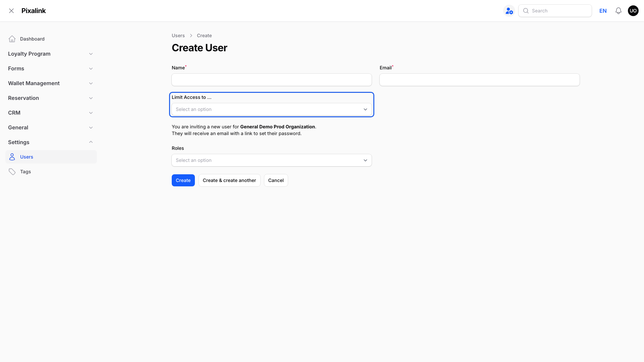The image size is (644, 362).
Task: Expand the Reservation section
Action: click(x=51, y=98)
